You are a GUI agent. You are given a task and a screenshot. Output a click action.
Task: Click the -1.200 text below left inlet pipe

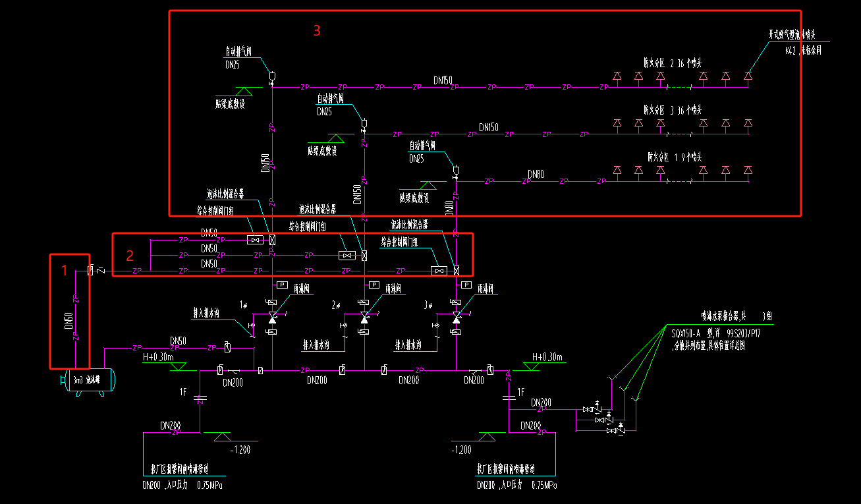239,450
